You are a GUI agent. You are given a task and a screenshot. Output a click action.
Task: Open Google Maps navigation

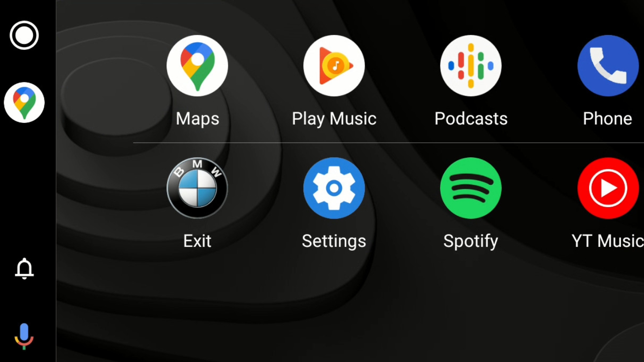click(197, 65)
